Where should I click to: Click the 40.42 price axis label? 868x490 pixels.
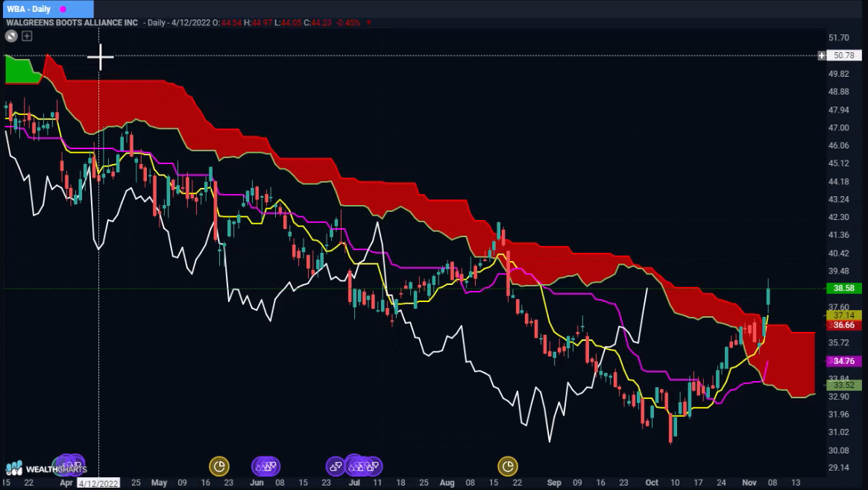coord(839,253)
